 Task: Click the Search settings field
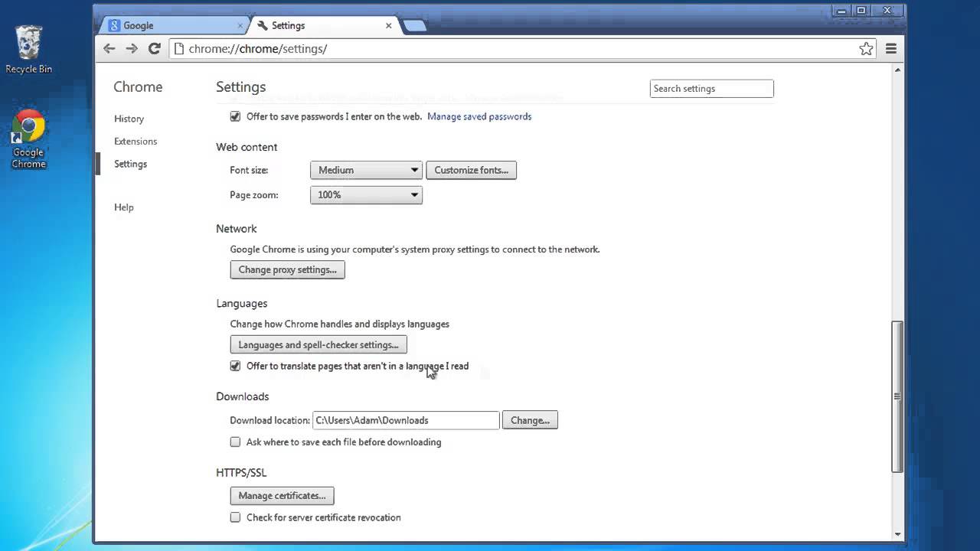(x=711, y=89)
